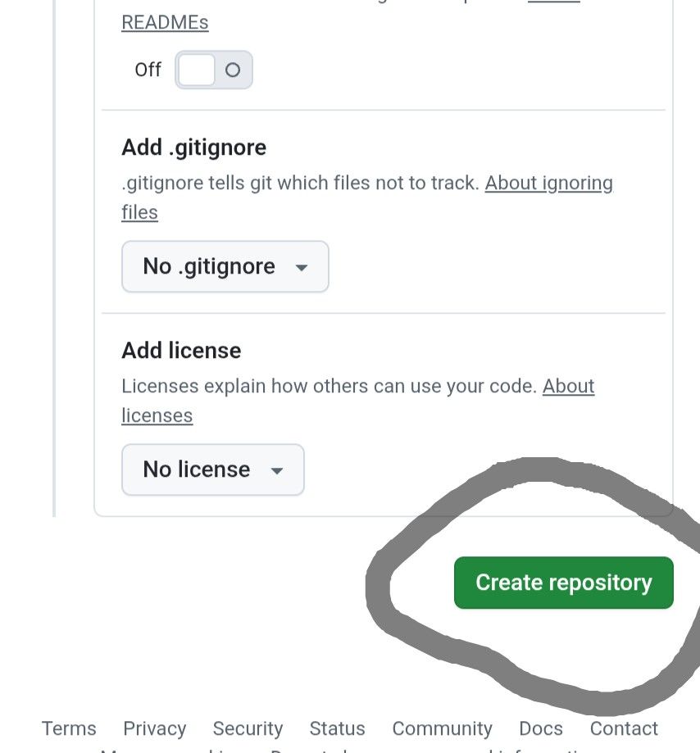
Task: Open the About ignoring files link
Action: point(548,183)
